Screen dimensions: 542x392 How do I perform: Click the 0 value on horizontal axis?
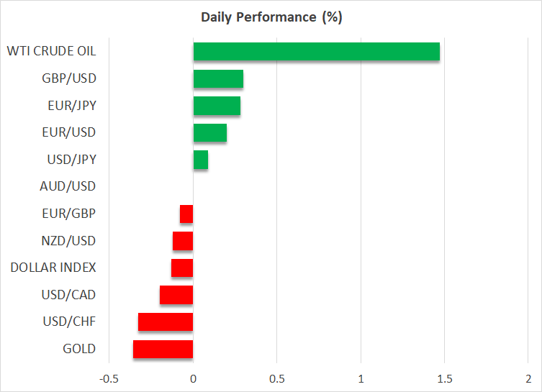coord(193,378)
